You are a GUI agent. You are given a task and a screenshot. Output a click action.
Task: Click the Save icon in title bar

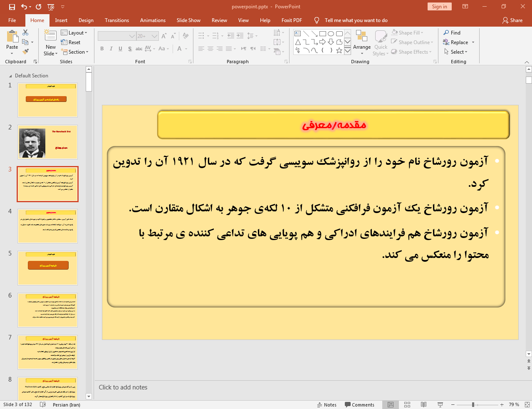[x=12, y=7]
